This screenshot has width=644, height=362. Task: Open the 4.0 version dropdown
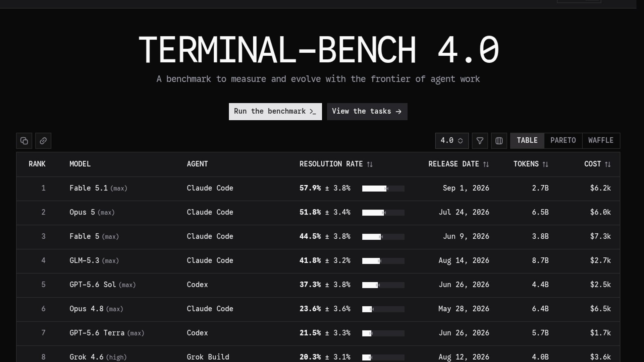click(x=452, y=141)
